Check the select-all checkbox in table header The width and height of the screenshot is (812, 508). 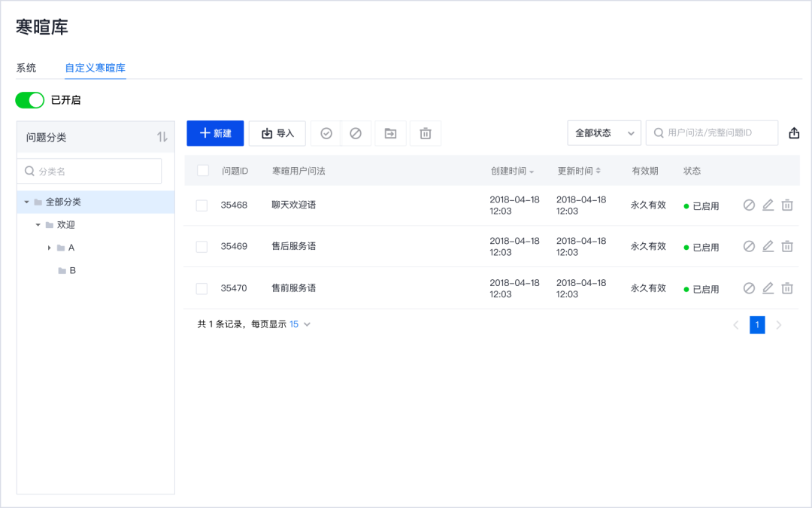coord(201,171)
